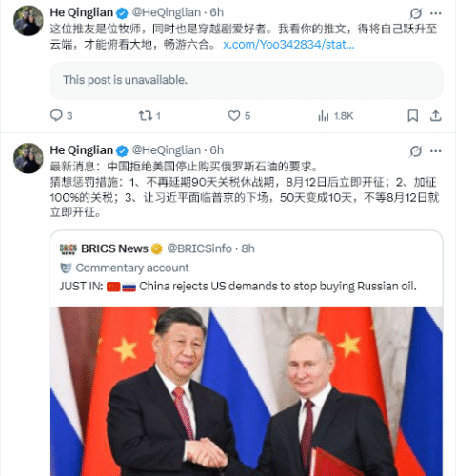Click the unavailable post placeholder
The image size is (456, 476).
(247, 80)
